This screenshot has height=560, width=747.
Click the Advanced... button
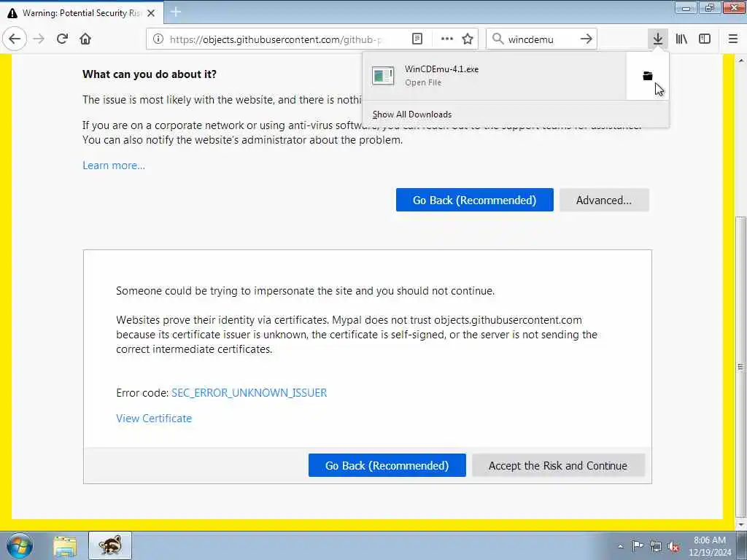point(604,200)
